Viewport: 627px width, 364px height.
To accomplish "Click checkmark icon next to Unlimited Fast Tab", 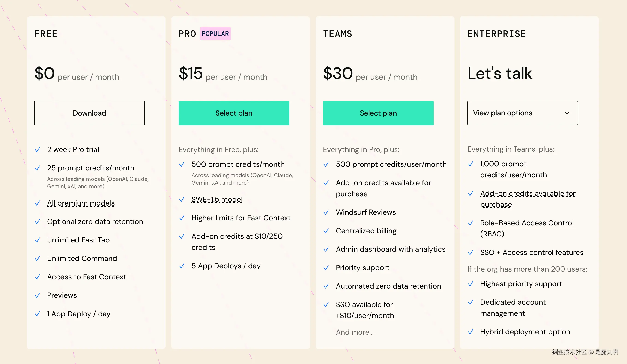I will [37, 240].
